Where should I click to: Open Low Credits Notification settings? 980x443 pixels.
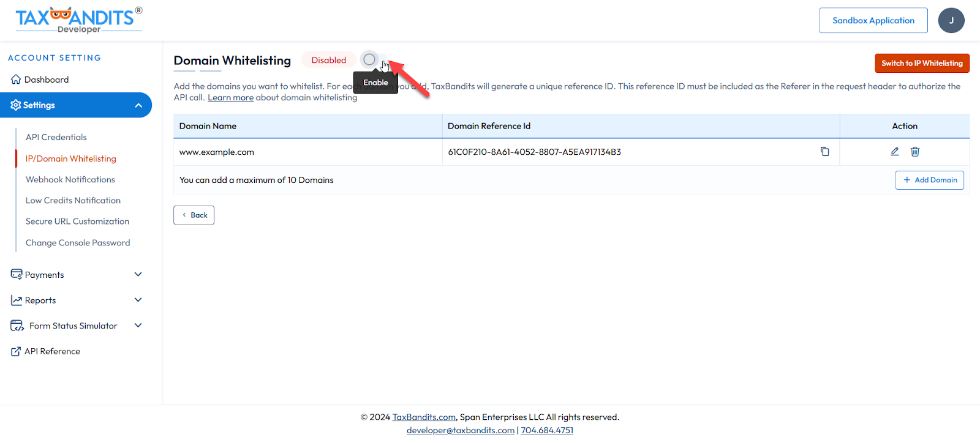pyautogui.click(x=73, y=201)
